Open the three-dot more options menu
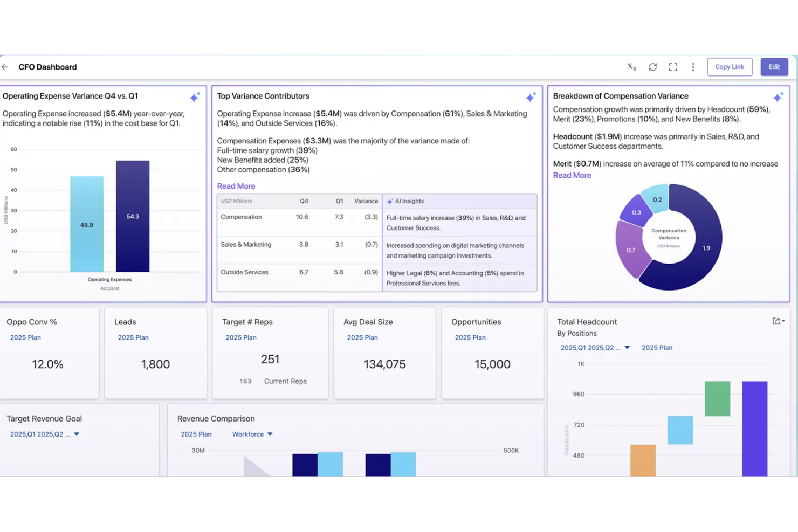798x532 pixels. click(693, 67)
